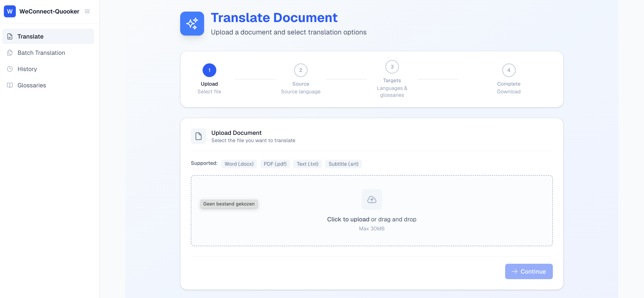644x298 pixels.
Task: Click the file icon beside Upload Document
Action: click(198, 136)
